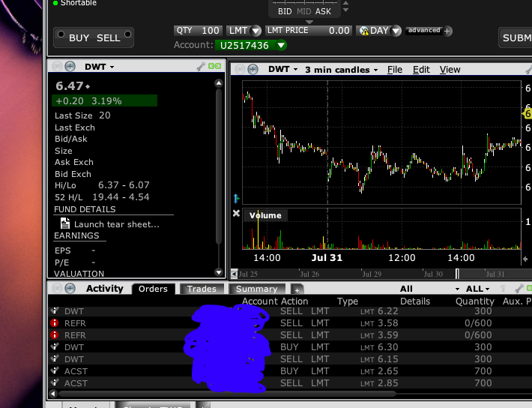This screenshot has width=532, height=408.
Task: Click status icon of ACST BUY 2.65 order
Action: 55,370
